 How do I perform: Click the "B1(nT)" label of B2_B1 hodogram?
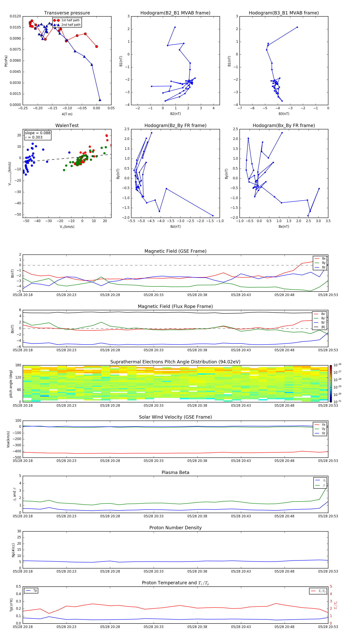coord(121,61)
